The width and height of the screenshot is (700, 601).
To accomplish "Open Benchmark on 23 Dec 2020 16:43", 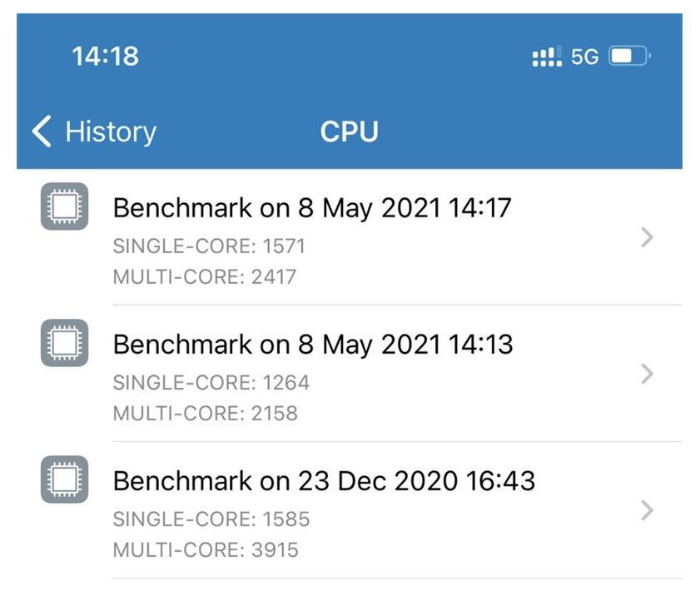I will click(350, 510).
